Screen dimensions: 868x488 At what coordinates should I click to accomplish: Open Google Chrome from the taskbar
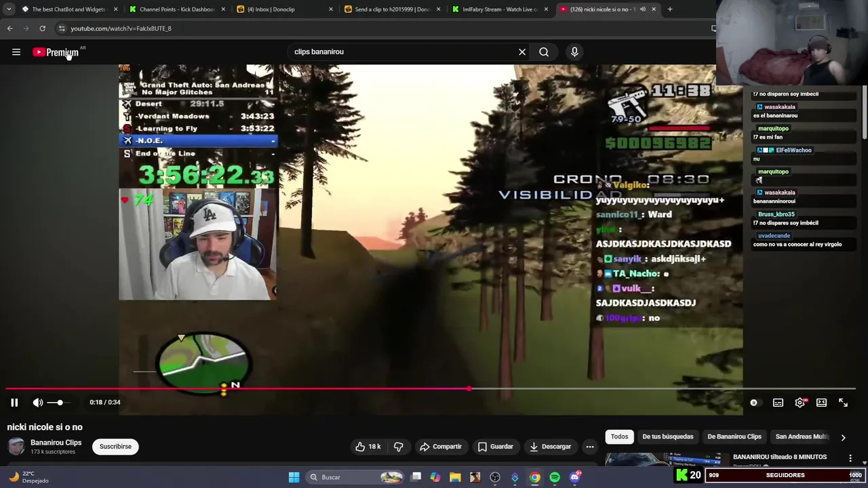tap(535, 477)
